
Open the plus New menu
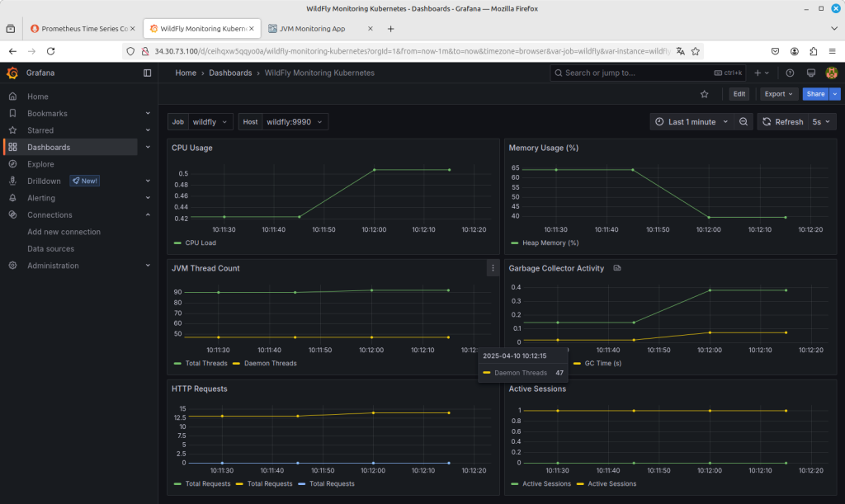coord(762,73)
